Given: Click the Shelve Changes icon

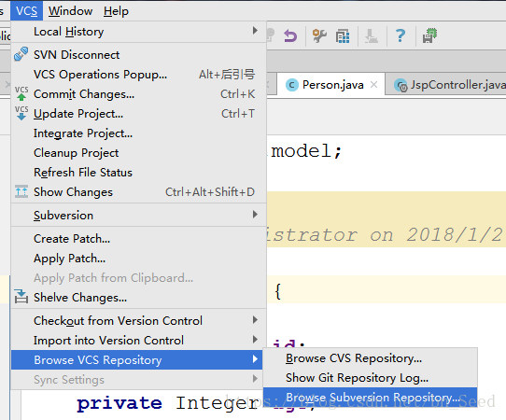Looking at the screenshot, I should pyautogui.click(x=21, y=297).
